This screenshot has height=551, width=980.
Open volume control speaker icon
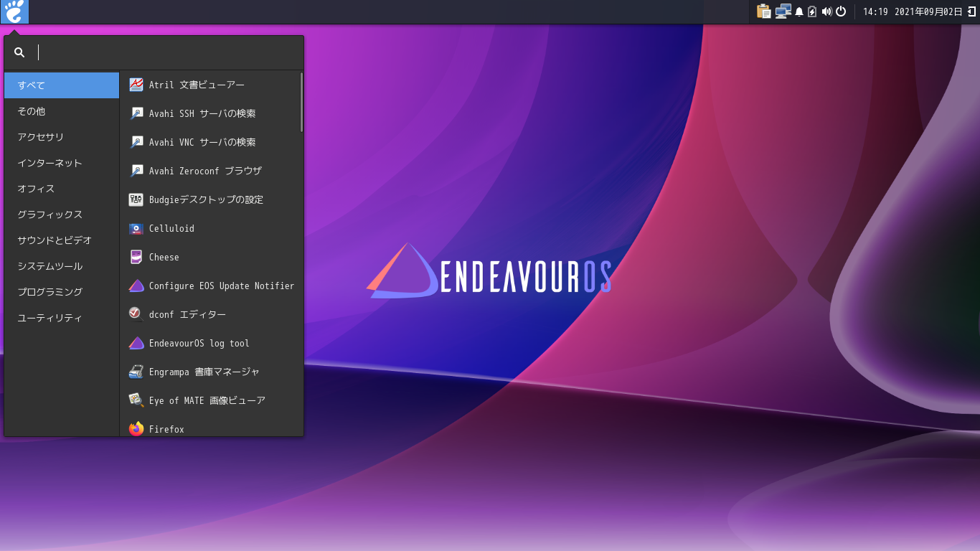click(826, 11)
